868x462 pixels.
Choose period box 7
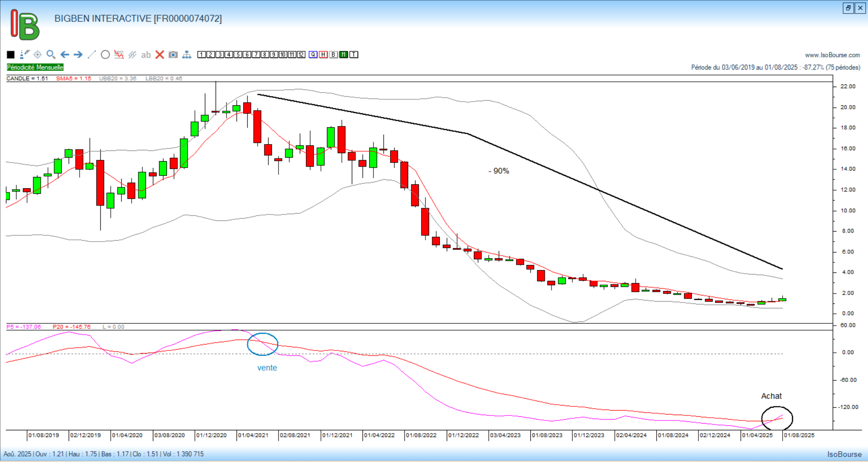[x=256, y=55]
